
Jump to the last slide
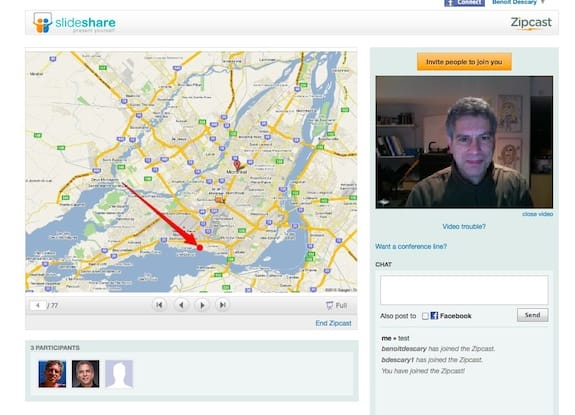click(x=222, y=305)
